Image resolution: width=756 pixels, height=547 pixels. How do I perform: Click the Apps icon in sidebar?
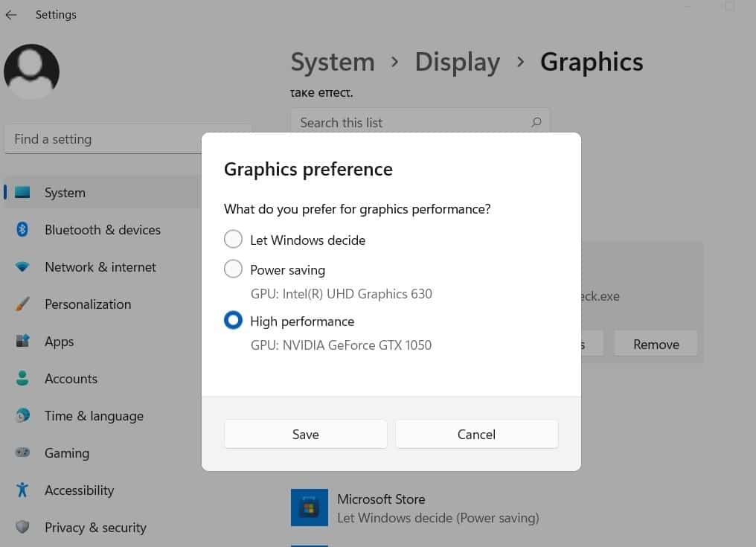point(22,341)
